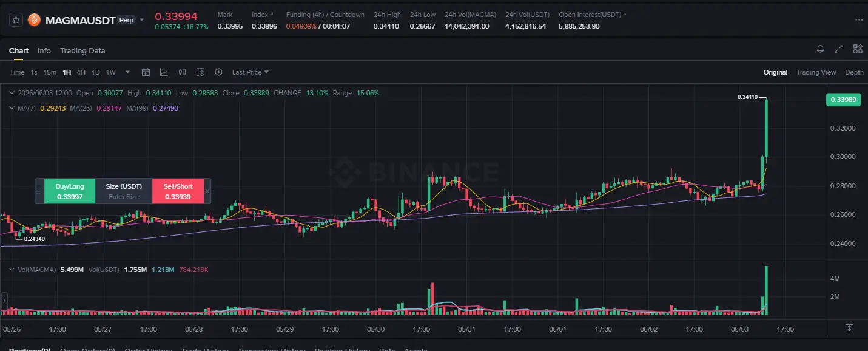Select the 1s interval

(34, 72)
